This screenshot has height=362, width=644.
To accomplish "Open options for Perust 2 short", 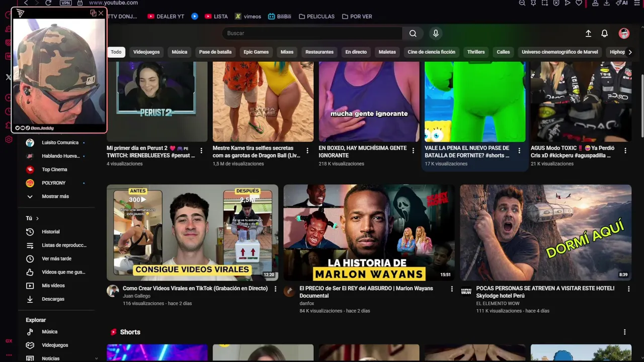I will click(201, 150).
